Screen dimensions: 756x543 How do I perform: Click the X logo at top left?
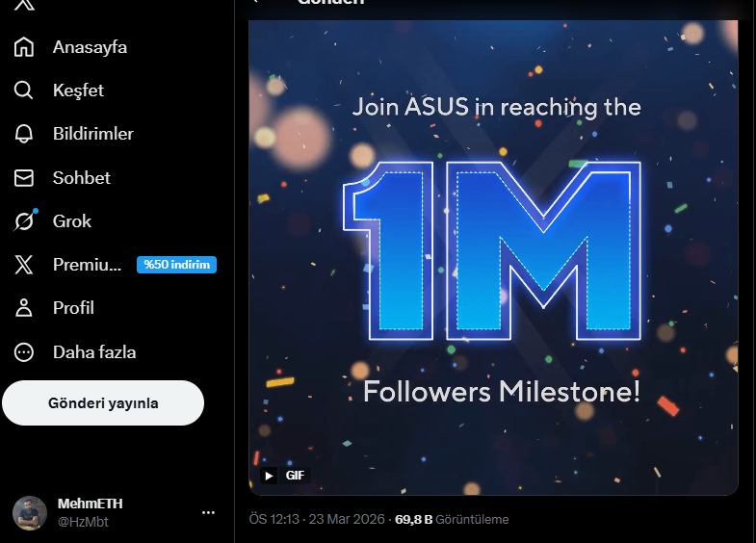pos(24,5)
